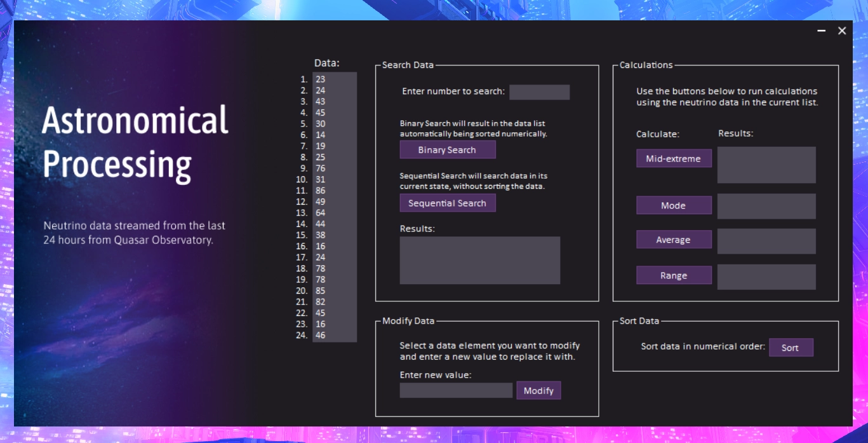
Task: Select data value 38 in the list
Action: pyautogui.click(x=335, y=235)
